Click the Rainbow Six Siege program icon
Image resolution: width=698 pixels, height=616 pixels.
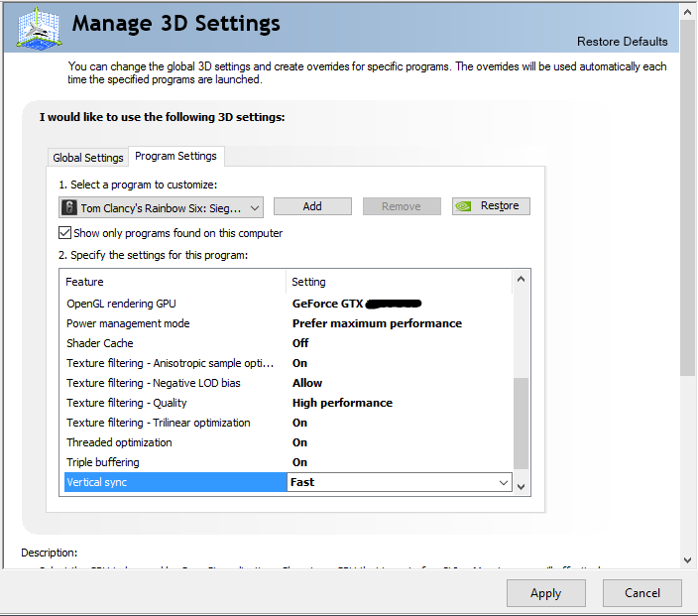69,207
